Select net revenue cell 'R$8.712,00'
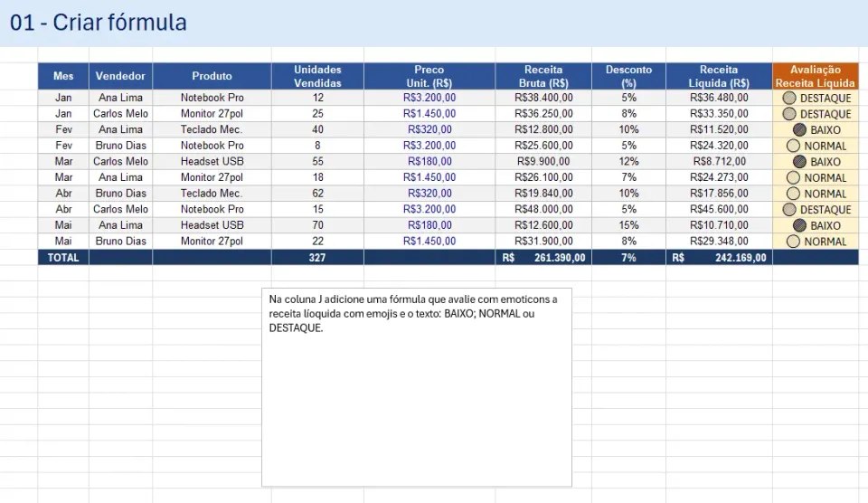 [719, 161]
